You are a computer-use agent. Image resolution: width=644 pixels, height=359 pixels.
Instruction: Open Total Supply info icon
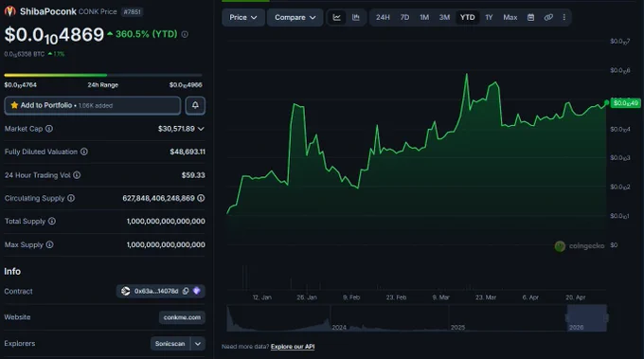(x=52, y=221)
